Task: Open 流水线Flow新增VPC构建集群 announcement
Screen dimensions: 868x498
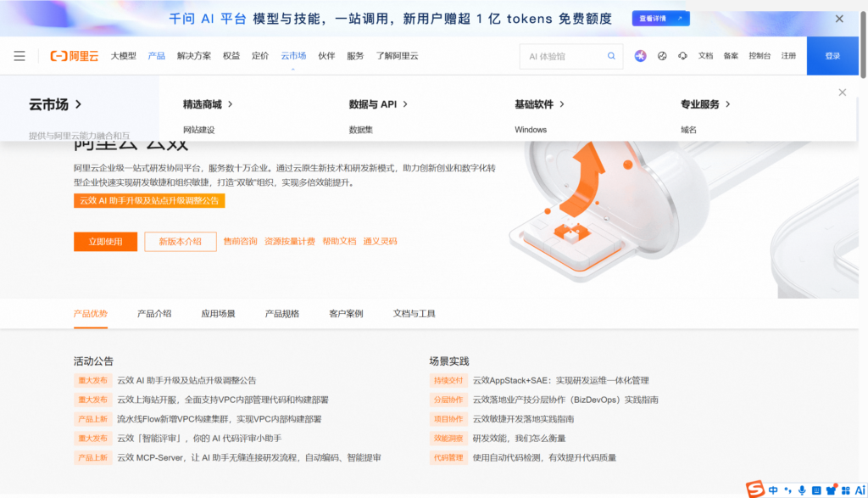Action: [x=220, y=419]
